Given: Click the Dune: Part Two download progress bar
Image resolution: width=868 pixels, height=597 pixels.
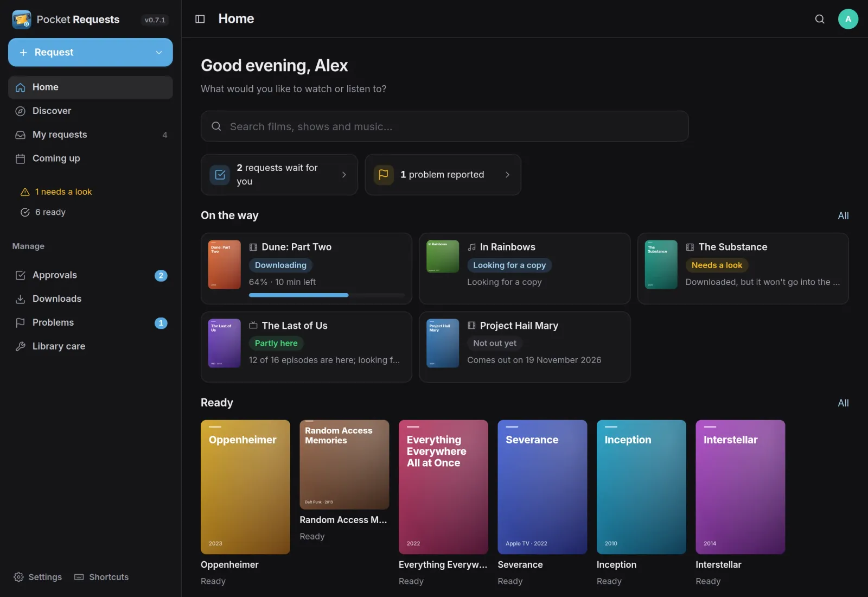Looking at the screenshot, I should [x=327, y=295].
